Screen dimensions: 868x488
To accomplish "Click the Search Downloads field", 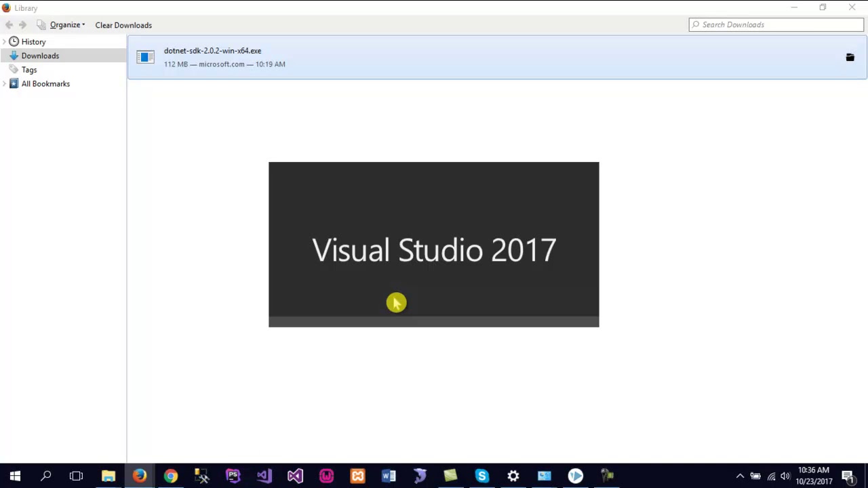I will [776, 24].
